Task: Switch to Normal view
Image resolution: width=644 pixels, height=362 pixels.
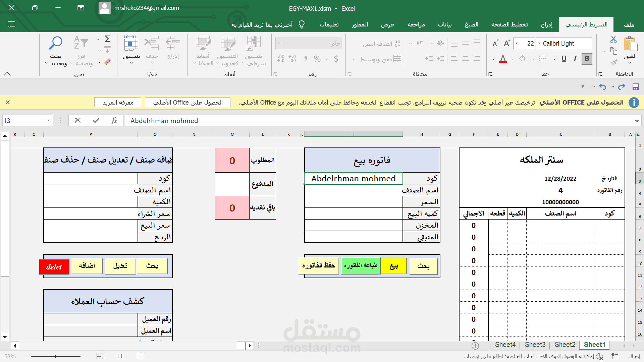Action: coord(140,356)
